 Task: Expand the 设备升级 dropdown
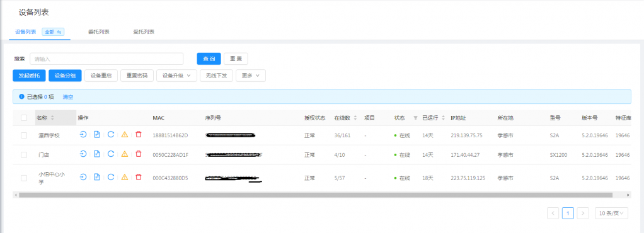[176, 76]
